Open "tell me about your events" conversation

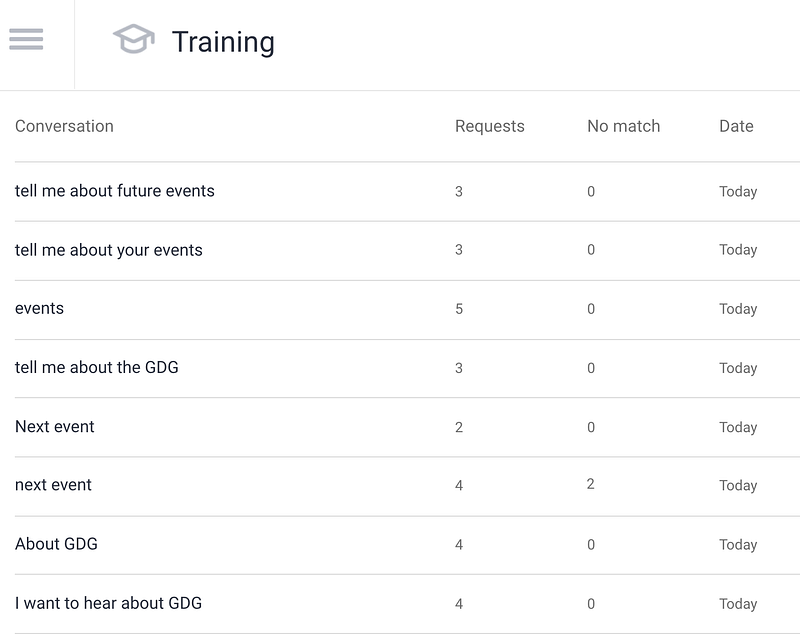(407, 251)
